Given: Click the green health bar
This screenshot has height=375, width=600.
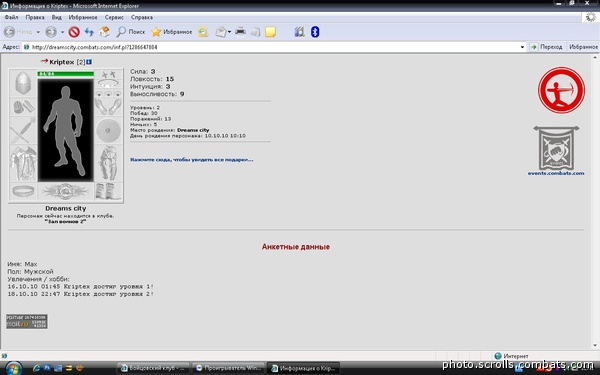Looking at the screenshot, I should (x=65, y=74).
